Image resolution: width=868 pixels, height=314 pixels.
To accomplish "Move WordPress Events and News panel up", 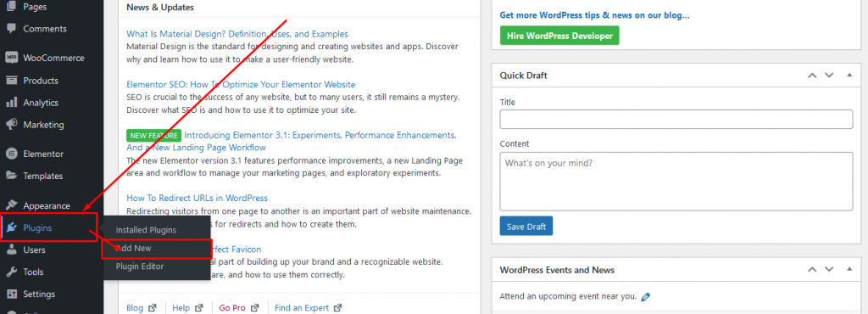I will tap(812, 270).
